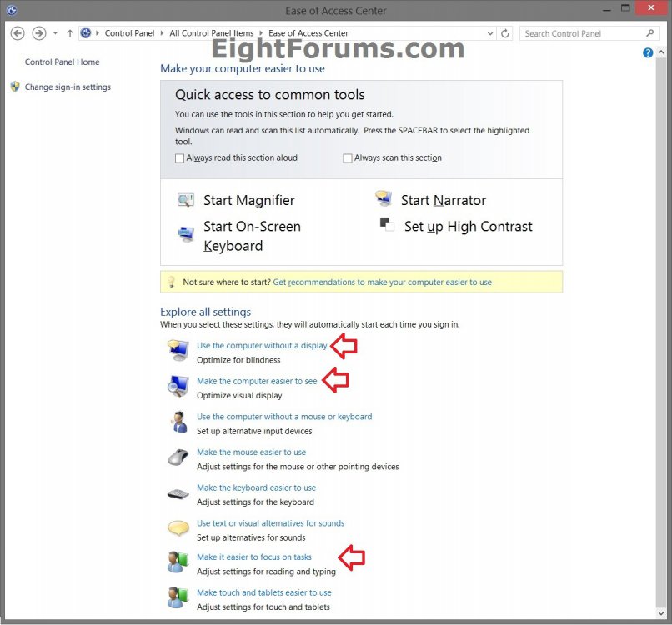Open Control Panel Home
672x625 pixels.
pos(62,62)
